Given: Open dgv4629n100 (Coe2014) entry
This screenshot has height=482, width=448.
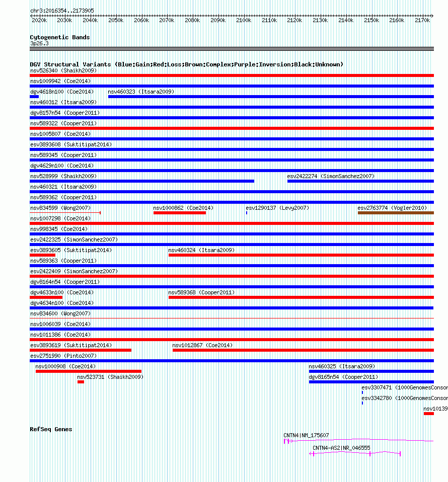Looking at the screenshot, I should tap(62, 166).
